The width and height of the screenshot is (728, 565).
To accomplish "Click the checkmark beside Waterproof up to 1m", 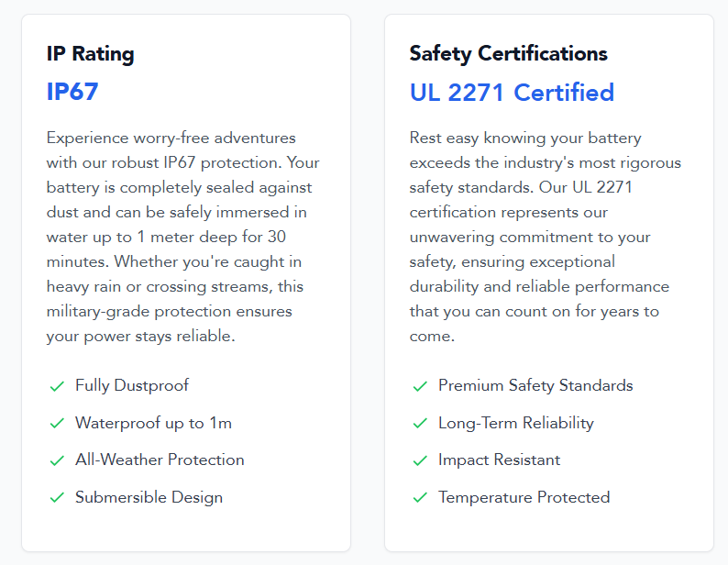I will point(57,423).
